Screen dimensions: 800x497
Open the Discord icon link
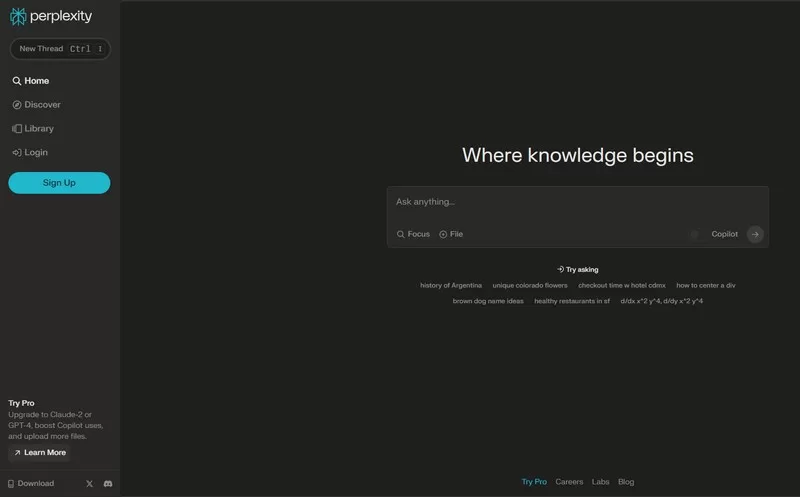point(108,483)
